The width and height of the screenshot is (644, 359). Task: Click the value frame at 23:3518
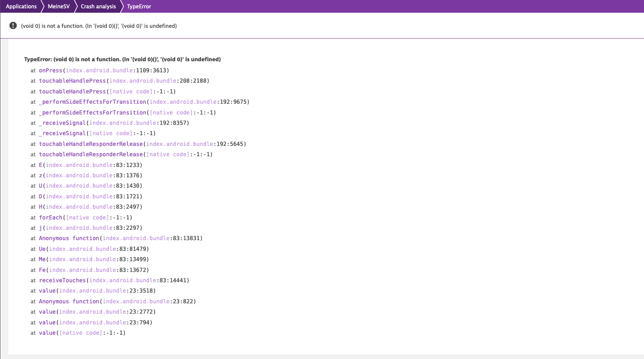click(47, 291)
